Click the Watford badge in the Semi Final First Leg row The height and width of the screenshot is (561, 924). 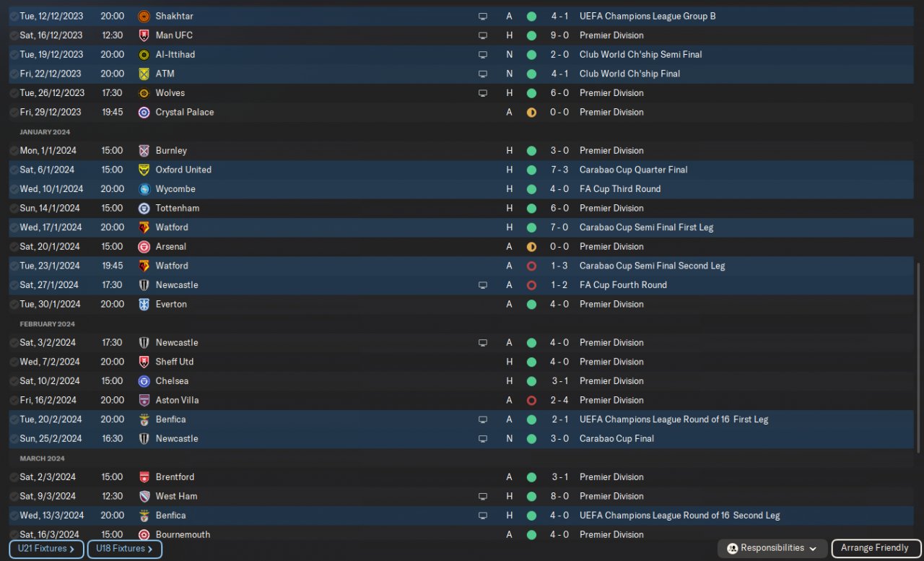pos(144,227)
